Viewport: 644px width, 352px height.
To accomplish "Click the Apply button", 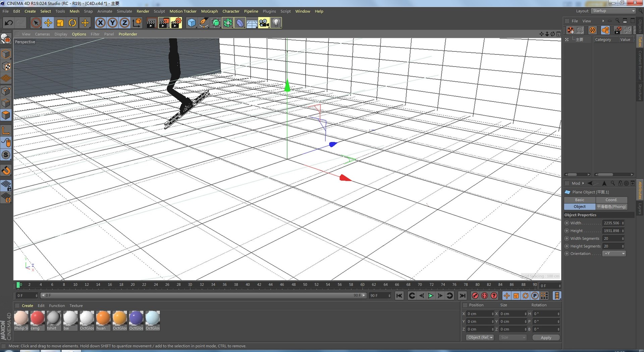I will (x=546, y=338).
